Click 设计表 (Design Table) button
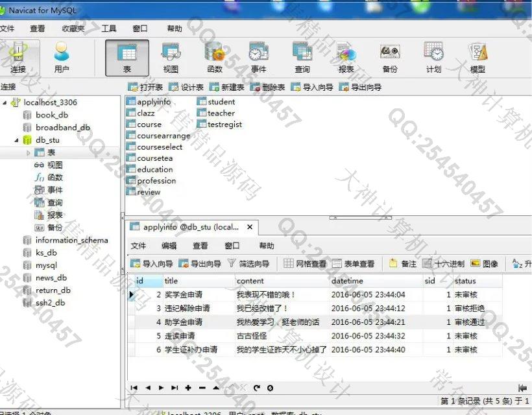 point(186,87)
